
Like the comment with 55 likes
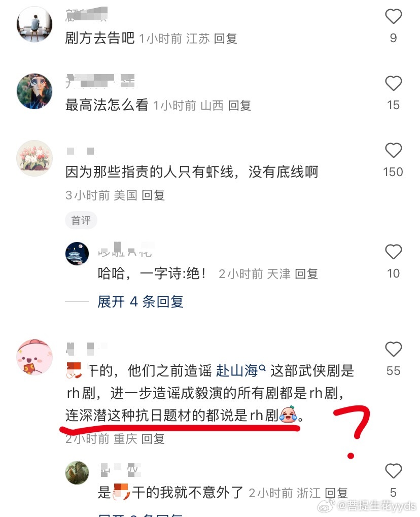[x=393, y=349]
